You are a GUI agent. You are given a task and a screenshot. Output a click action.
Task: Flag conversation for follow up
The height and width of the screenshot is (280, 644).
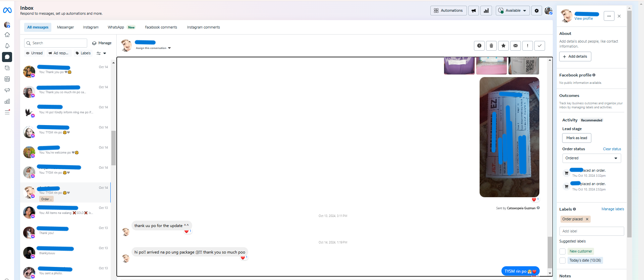[x=528, y=46]
